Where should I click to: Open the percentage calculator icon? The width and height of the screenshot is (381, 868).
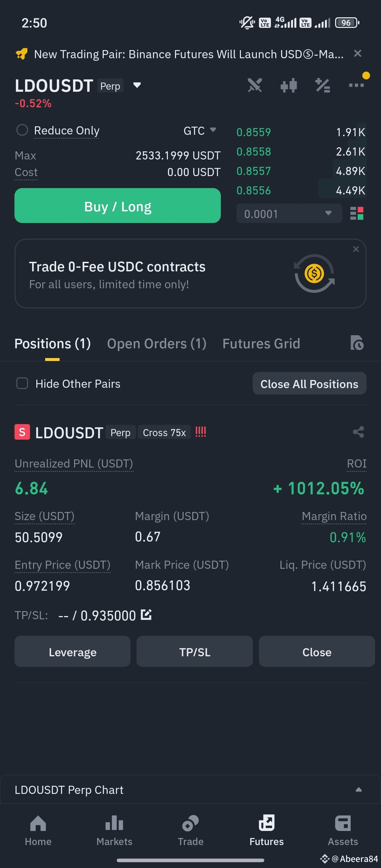pyautogui.click(x=322, y=85)
